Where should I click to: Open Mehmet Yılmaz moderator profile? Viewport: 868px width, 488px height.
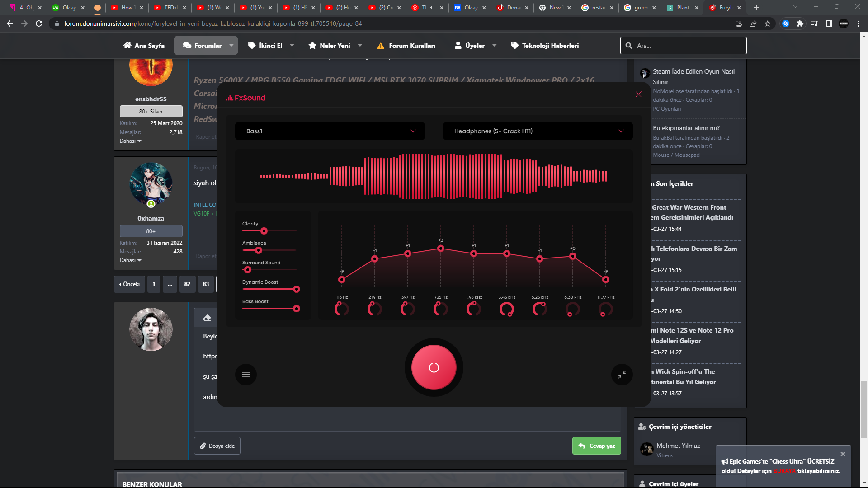pos(678,446)
